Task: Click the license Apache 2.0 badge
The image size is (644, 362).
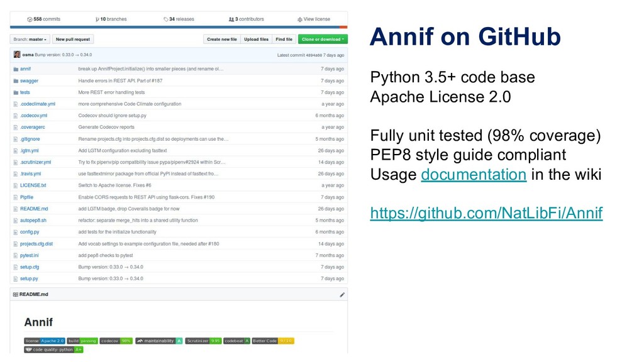Action: [x=45, y=341]
